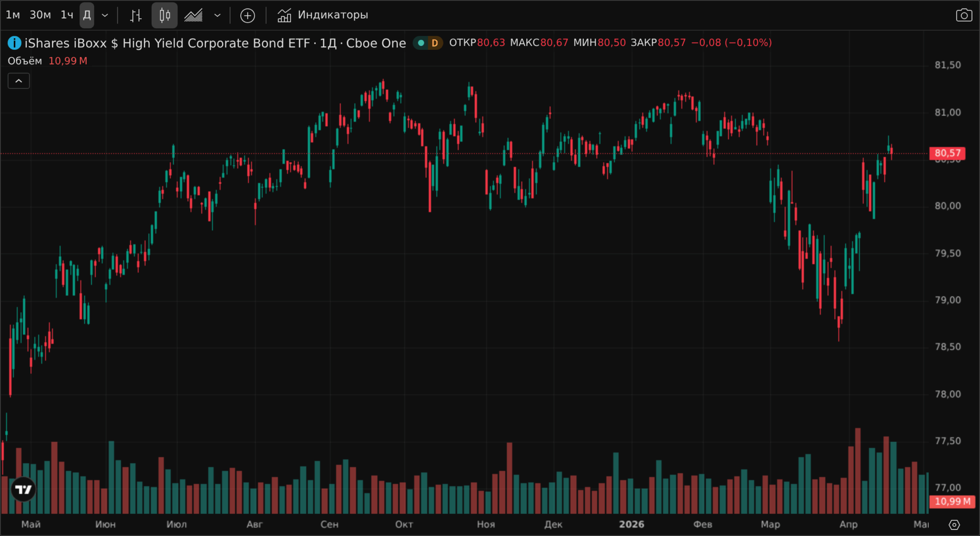Select the Д daily timeframe
Screen dimensions: 980x536
[x=87, y=15]
